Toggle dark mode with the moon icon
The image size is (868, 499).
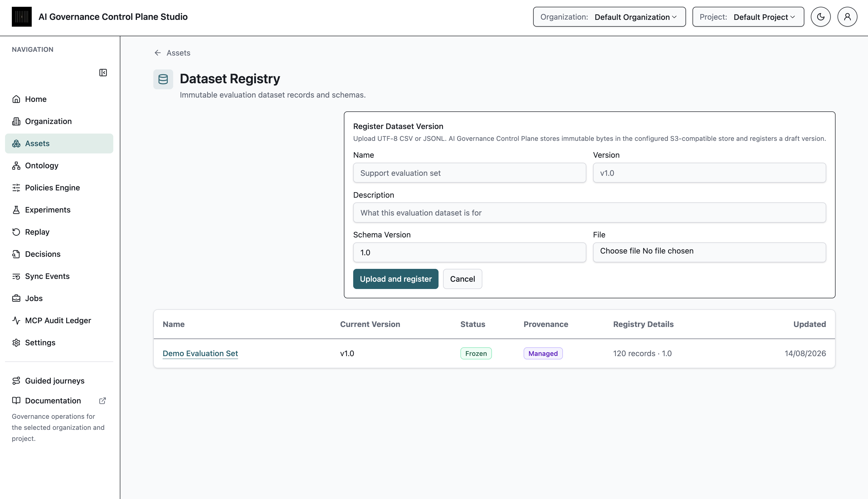pos(820,17)
